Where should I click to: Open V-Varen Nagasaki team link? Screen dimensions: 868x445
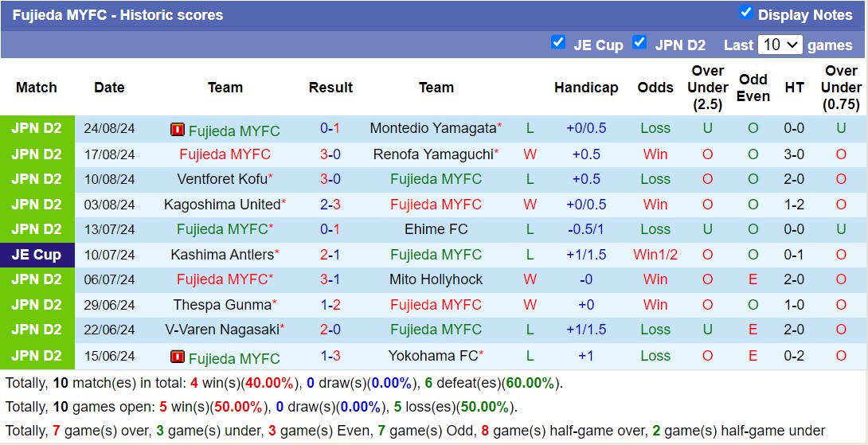pos(221,330)
